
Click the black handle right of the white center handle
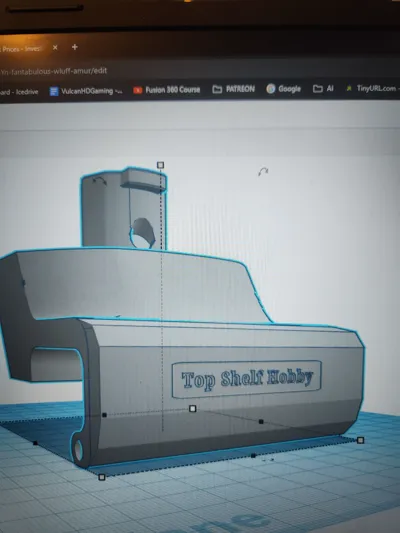(x=261, y=422)
